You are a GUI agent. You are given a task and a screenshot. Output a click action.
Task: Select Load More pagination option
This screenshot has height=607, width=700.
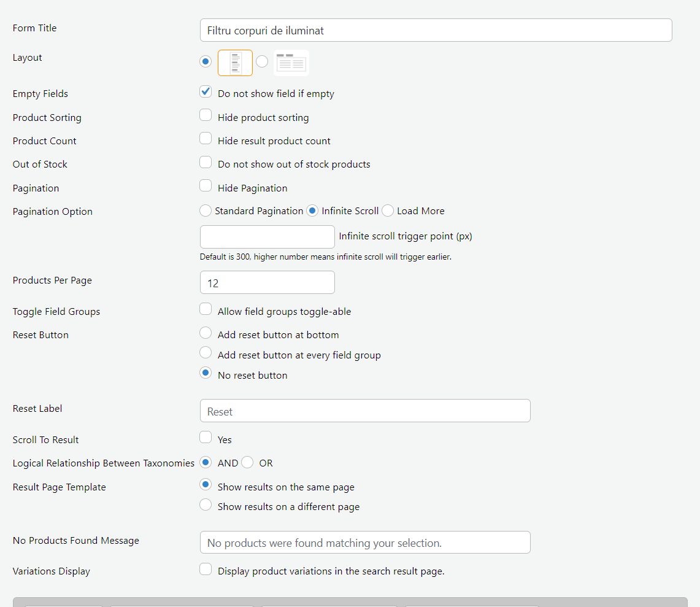pyautogui.click(x=388, y=211)
